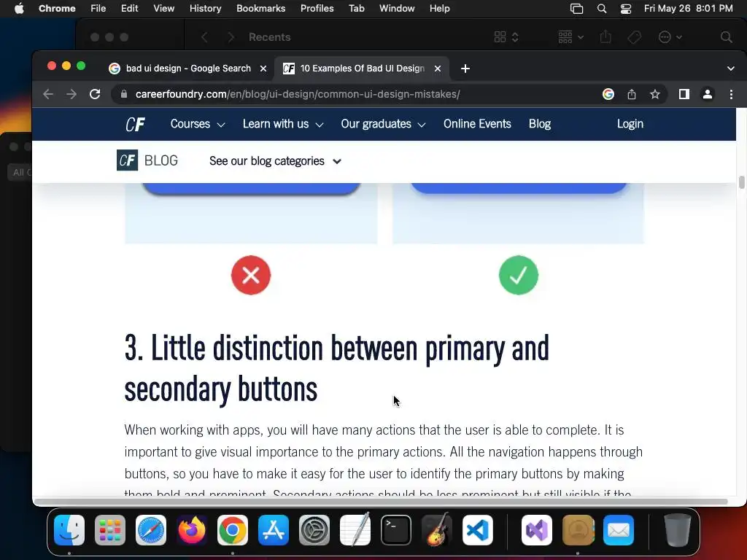Open the Bookmarks menu
Viewport: 747px width, 560px height.
260,9
